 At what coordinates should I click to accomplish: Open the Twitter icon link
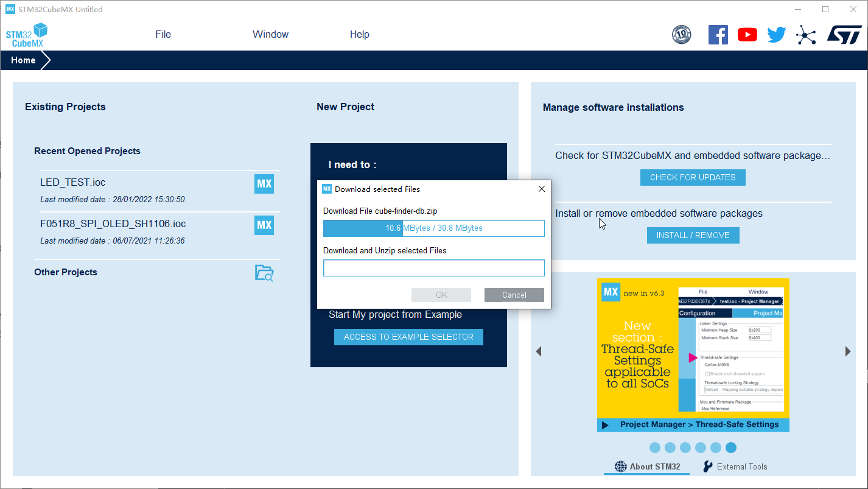click(776, 35)
